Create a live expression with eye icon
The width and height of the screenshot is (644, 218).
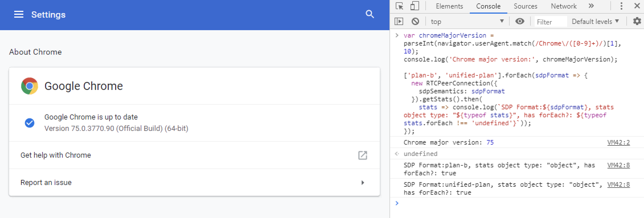[x=520, y=21]
